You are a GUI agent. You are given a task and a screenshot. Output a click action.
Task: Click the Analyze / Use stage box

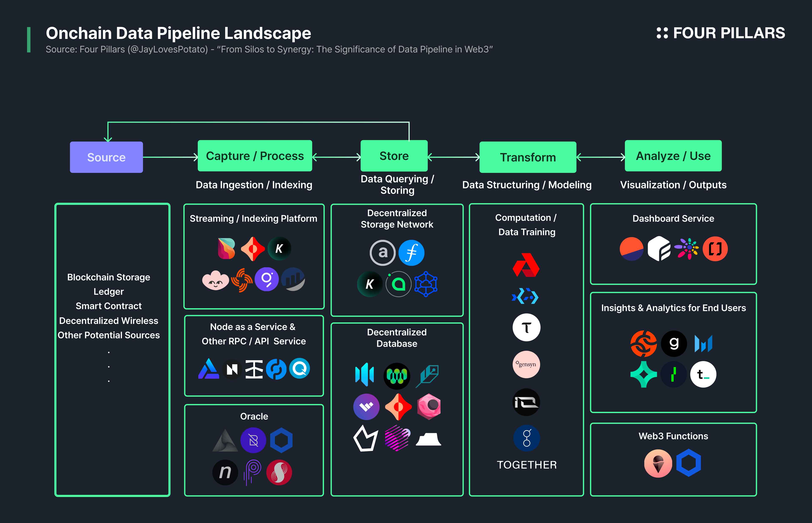coord(673,156)
